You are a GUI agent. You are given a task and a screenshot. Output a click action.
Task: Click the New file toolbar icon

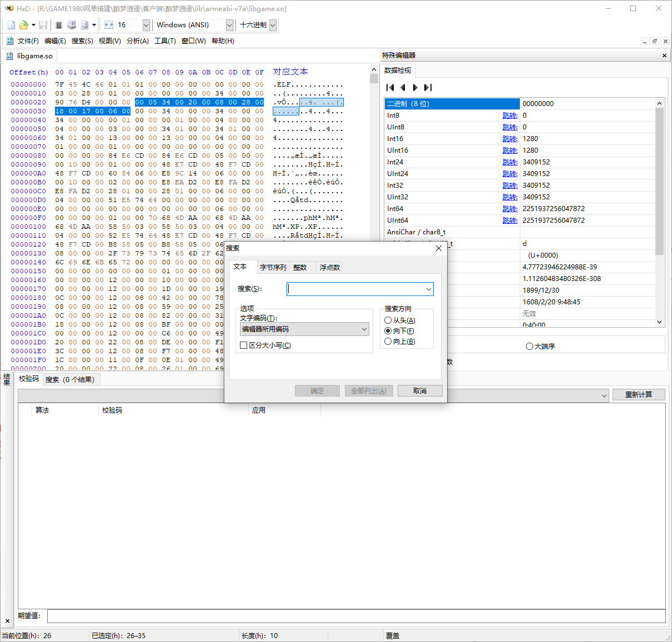(11, 25)
